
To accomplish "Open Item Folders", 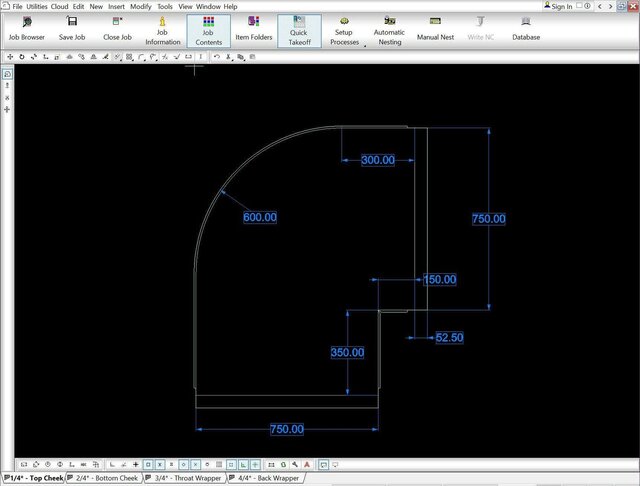I will pyautogui.click(x=253, y=28).
